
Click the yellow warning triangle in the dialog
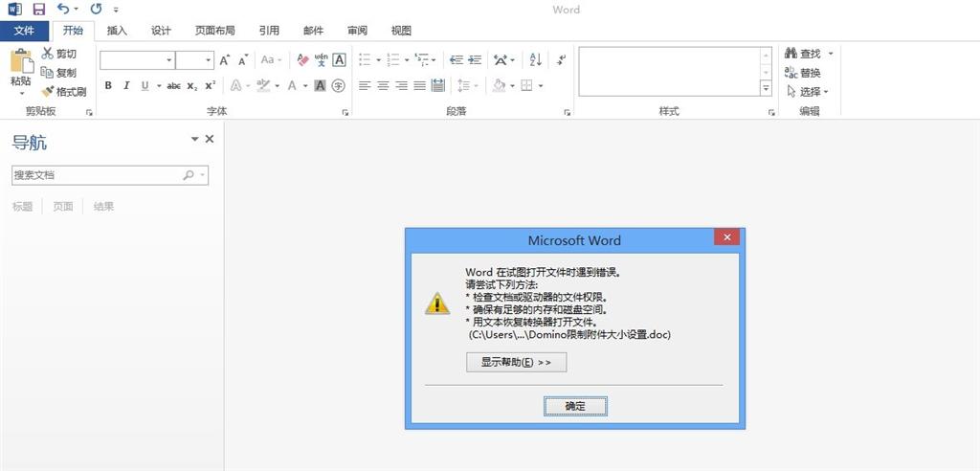pos(437,303)
